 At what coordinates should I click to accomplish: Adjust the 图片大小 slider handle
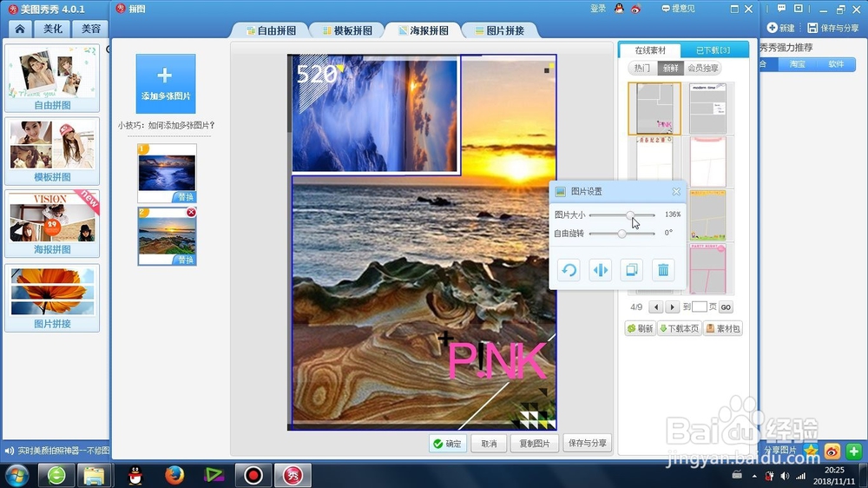(630, 215)
